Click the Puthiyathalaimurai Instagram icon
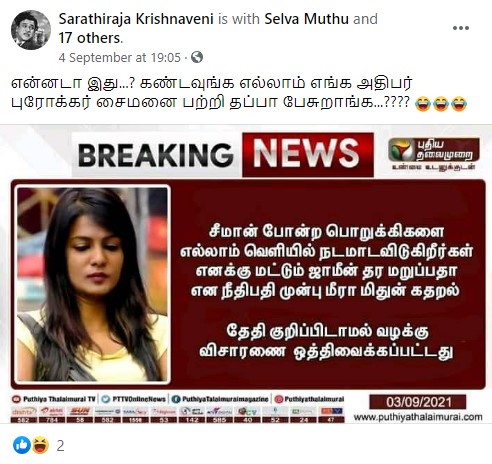492x464 pixels. (x=279, y=399)
